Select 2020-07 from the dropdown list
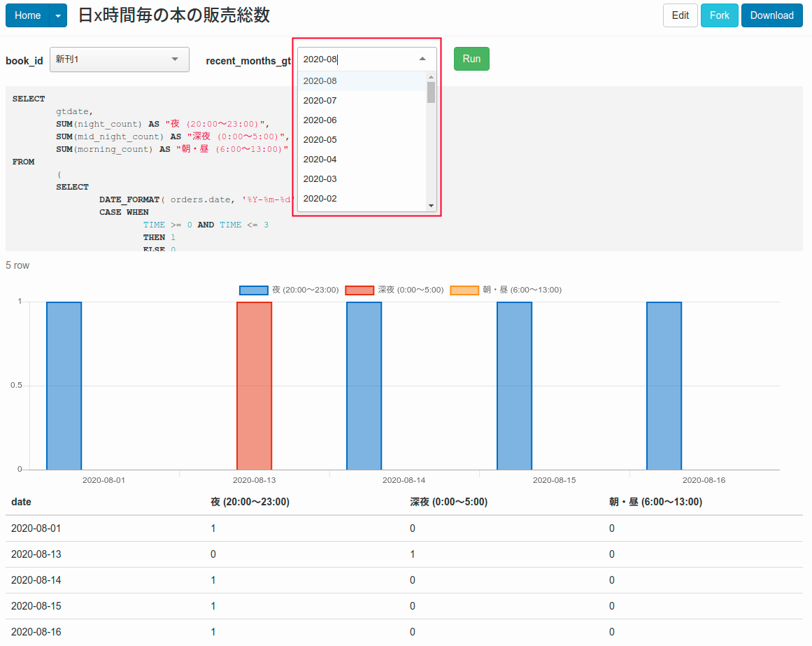The height and width of the screenshot is (646, 812). coord(362,101)
